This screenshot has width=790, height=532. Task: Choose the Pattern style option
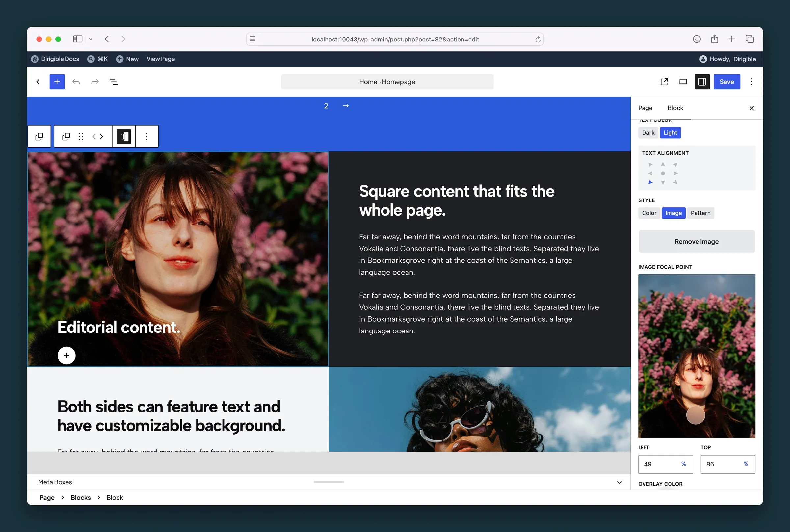[701, 213]
